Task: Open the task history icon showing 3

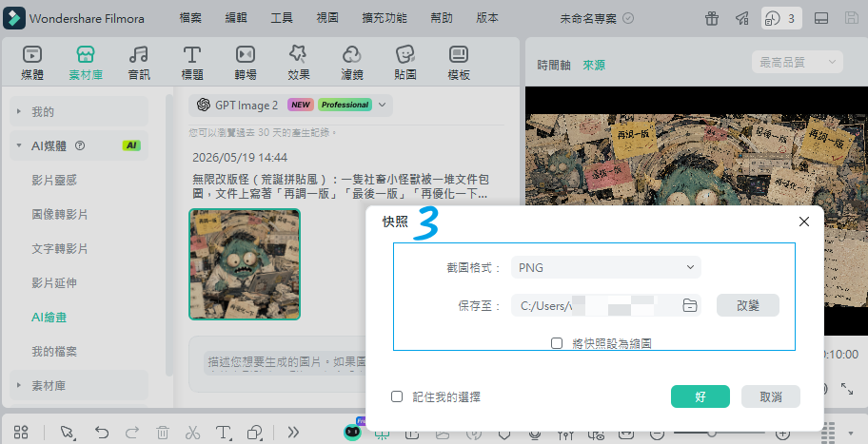Action: point(781,18)
